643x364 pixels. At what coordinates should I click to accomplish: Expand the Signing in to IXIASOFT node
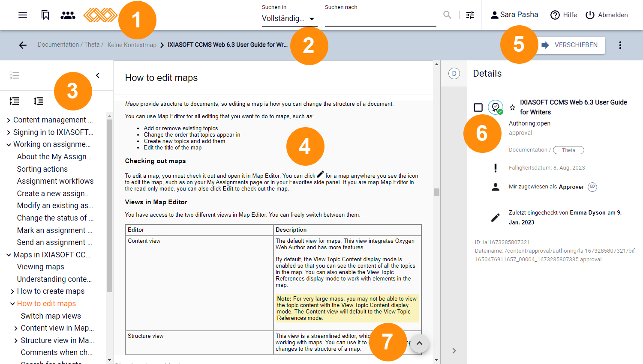pyautogui.click(x=9, y=132)
